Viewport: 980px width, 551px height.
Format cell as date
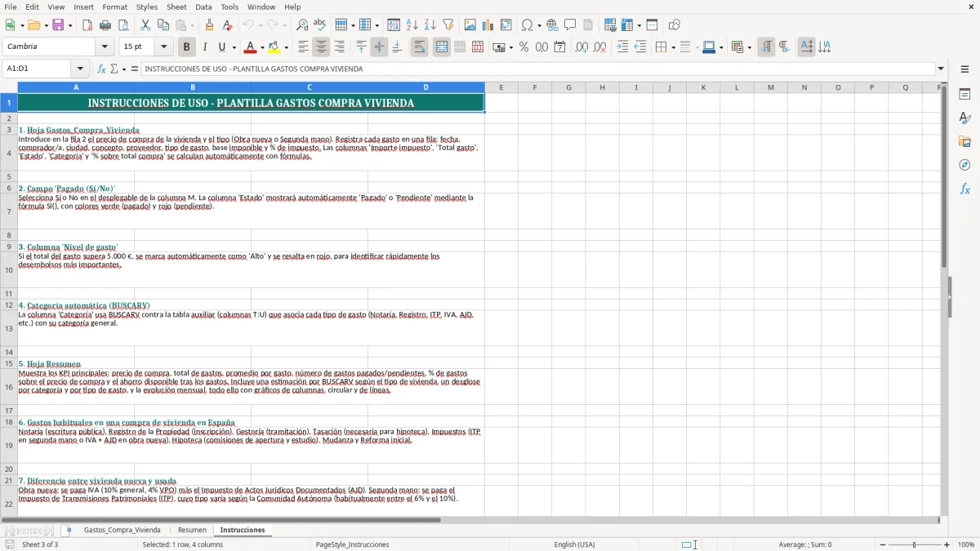(559, 47)
